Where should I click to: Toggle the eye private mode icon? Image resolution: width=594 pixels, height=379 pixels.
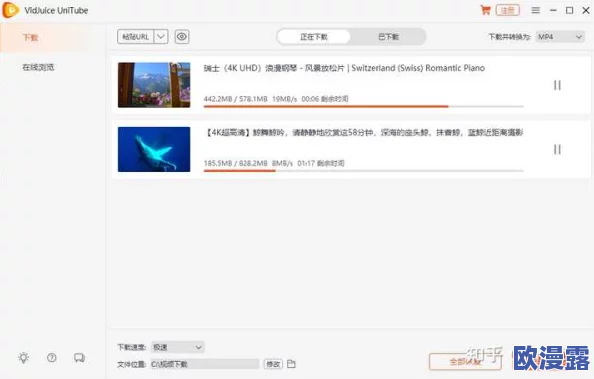[182, 37]
